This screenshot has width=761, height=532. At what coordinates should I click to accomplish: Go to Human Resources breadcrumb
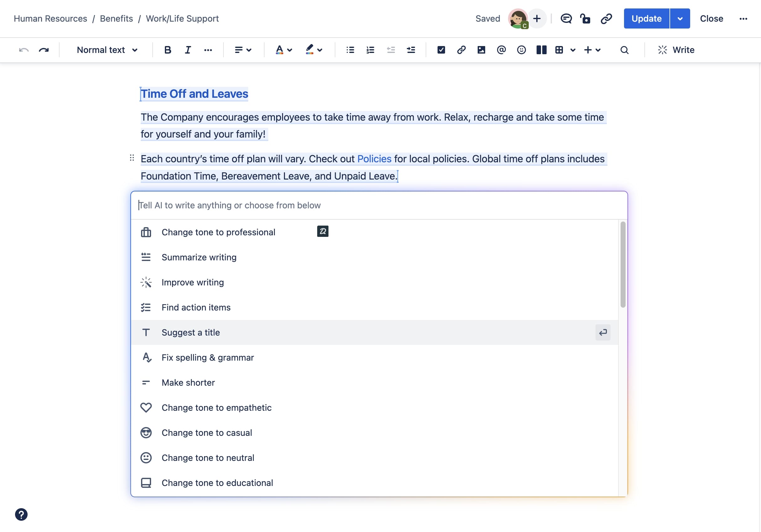click(x=50, y=18)
